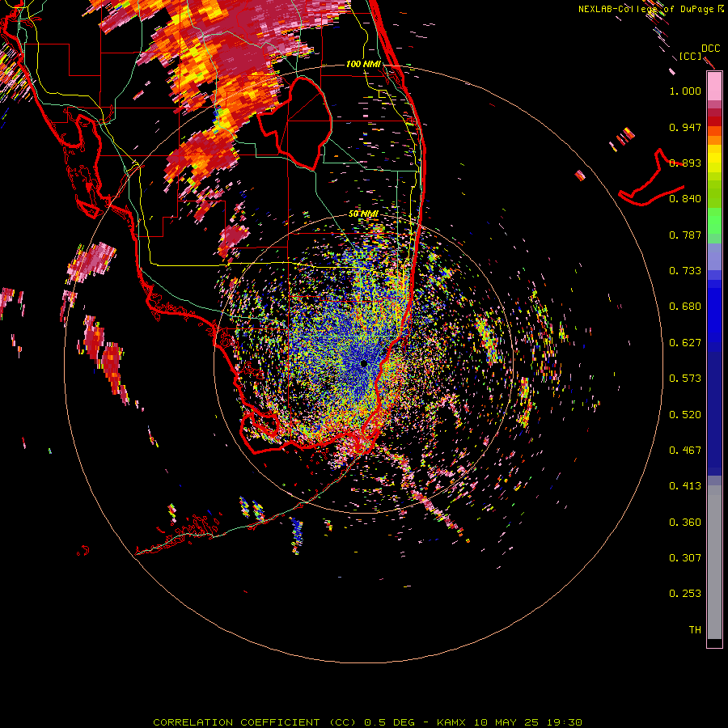
Task: Select the 0.307 scale label
Action: coord(685,558)
